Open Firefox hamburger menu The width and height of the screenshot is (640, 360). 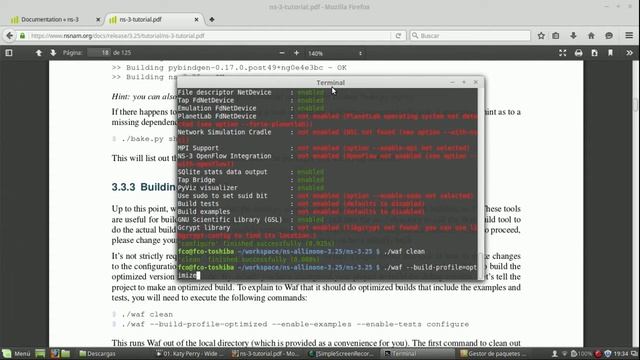[x=629, y=36]
